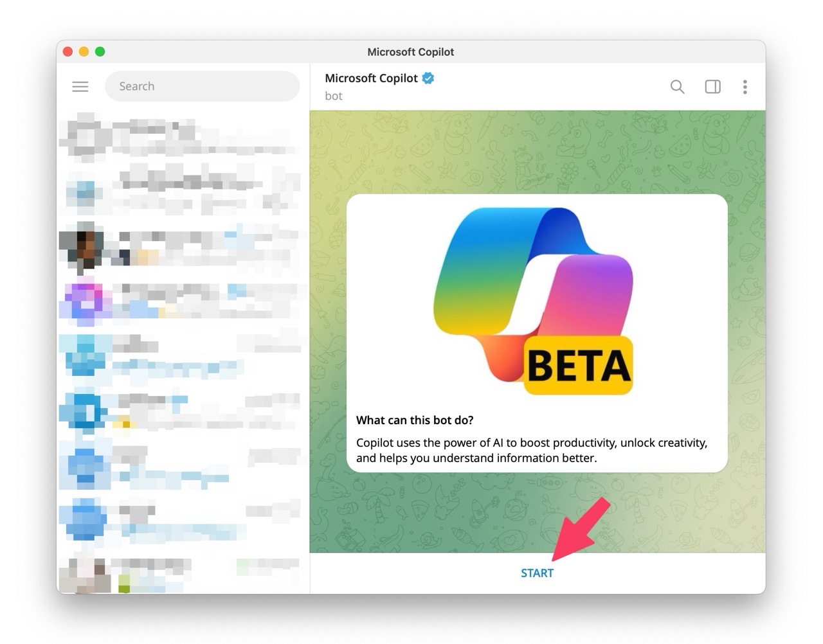Viewport: 823px width, 644px height.
Task: Select the Copilot description text
Action: pos(532,450)
